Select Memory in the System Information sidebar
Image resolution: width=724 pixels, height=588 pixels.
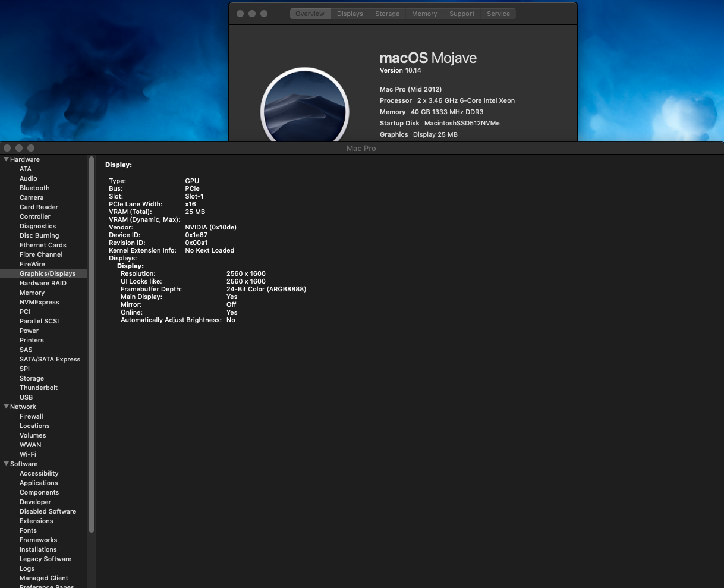click(x=32, y=293)
